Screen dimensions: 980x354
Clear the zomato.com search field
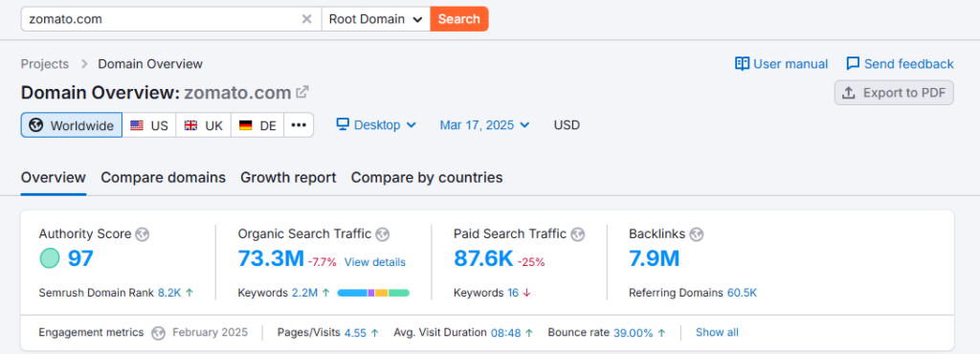[306, 19]
